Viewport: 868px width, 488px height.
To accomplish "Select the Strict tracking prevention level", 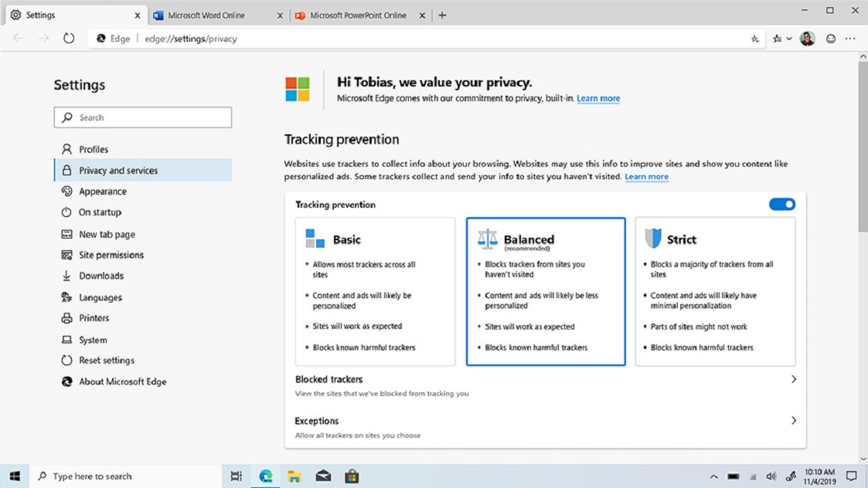I will pos(714,292).
